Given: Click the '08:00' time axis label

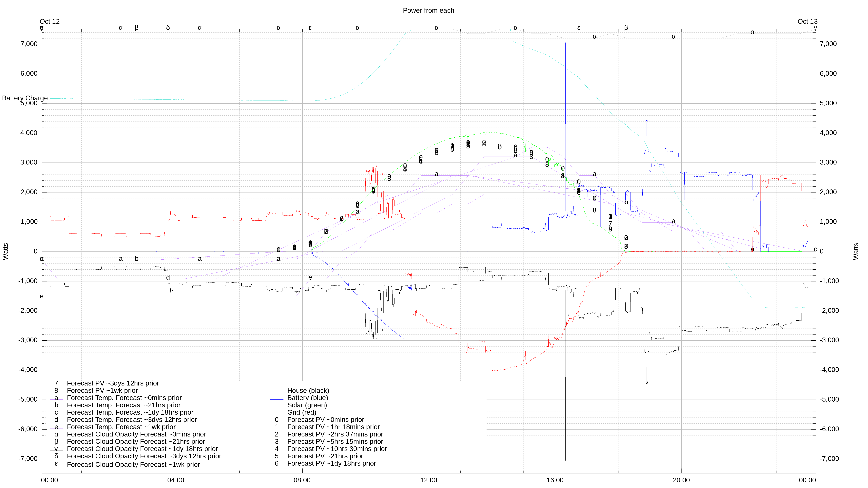Looking at the screenshot, I should click(302, 480).
